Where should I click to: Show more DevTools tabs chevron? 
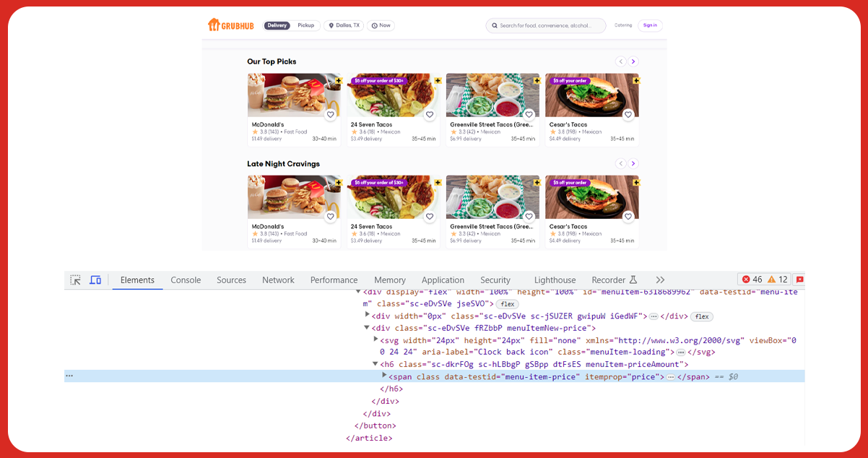tap(660, 280)
